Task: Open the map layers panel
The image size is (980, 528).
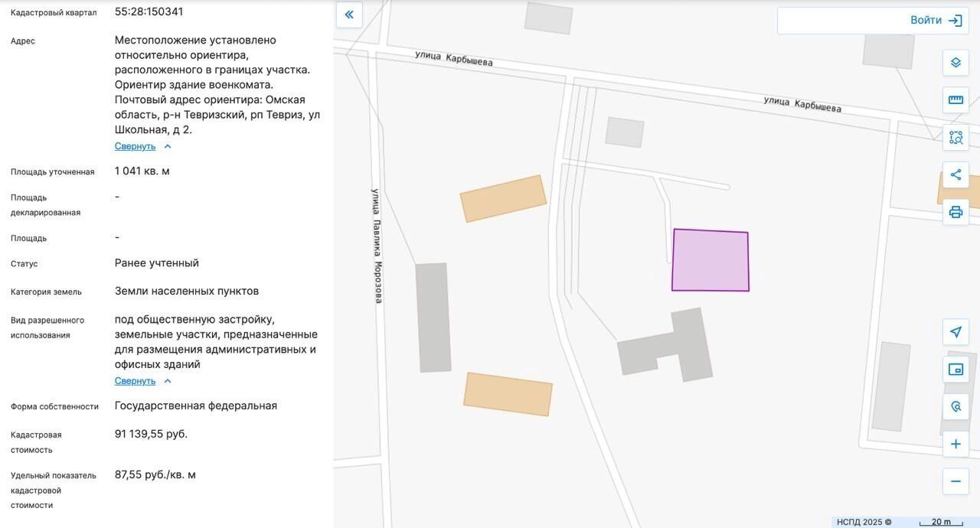Action: [x=955, y=63]
